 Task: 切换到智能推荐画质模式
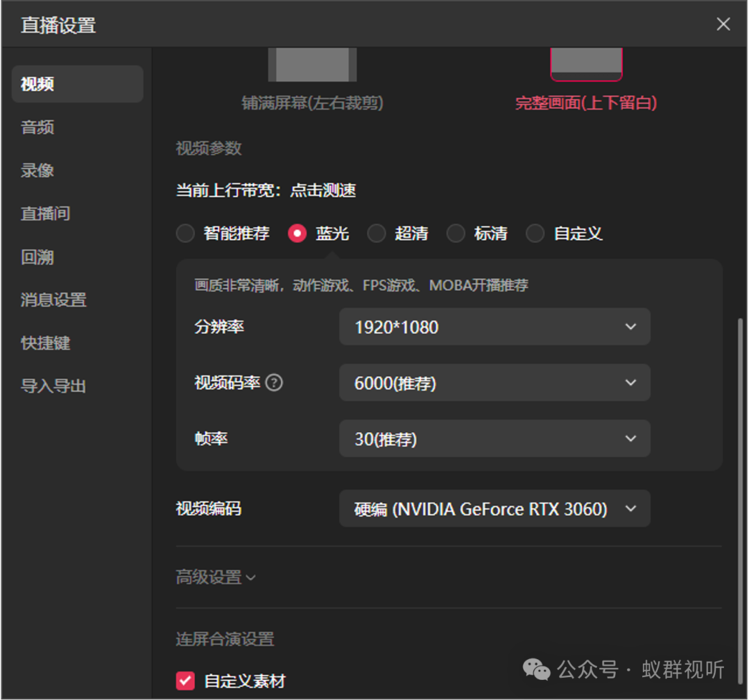185,234
